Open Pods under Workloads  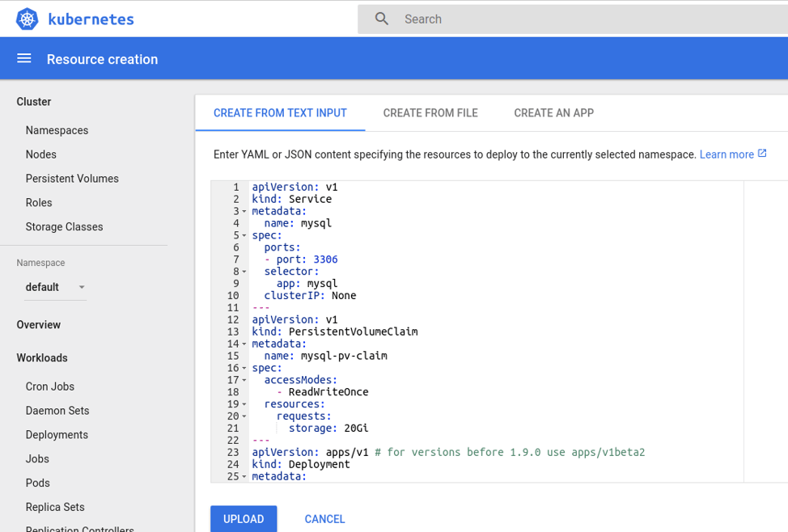point(37,483)
